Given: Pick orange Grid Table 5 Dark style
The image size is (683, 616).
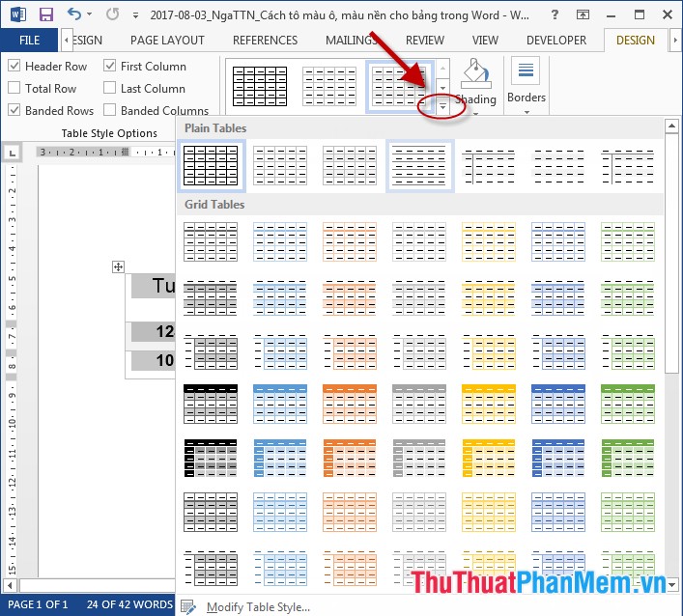Looking at the screenshot, I should (350, 458).
